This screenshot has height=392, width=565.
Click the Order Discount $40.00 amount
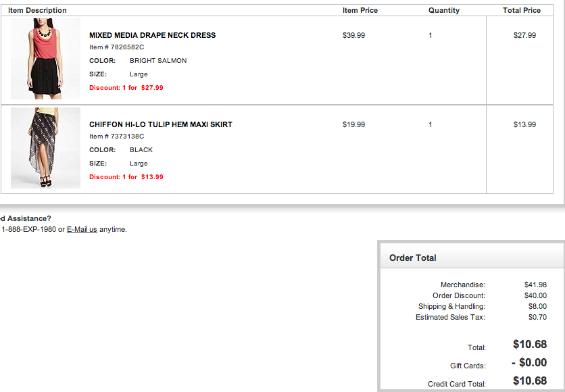click(x=535, y=295)
